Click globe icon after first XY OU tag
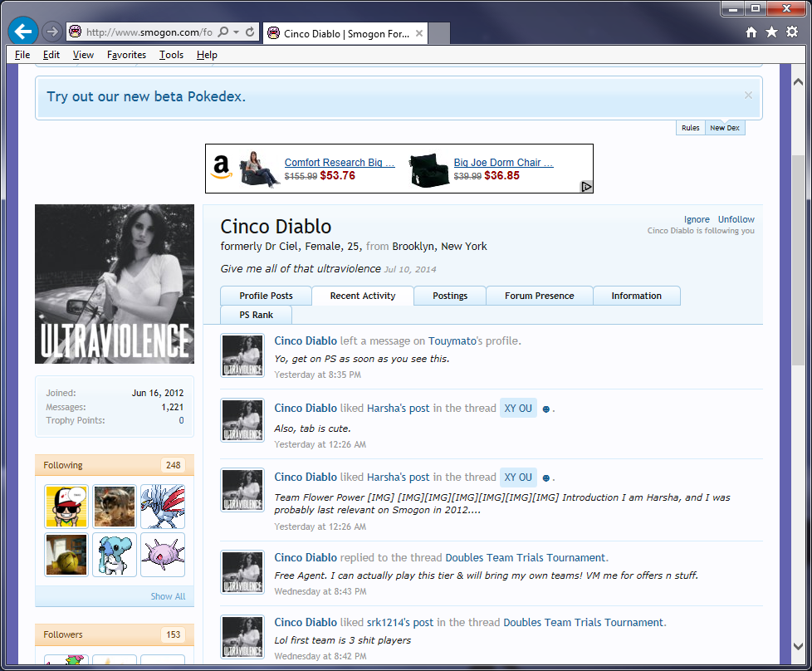The image size is (812, 671). (x=545, y=409)
